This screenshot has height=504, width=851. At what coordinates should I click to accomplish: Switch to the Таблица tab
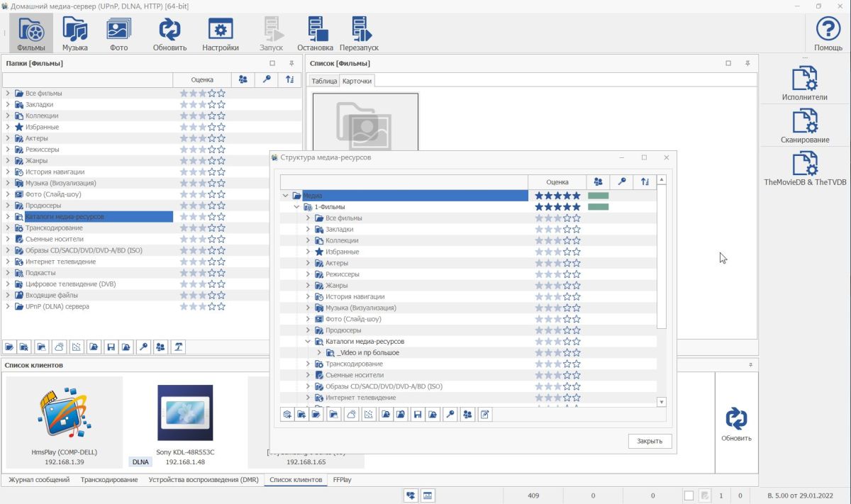(324, 82)
